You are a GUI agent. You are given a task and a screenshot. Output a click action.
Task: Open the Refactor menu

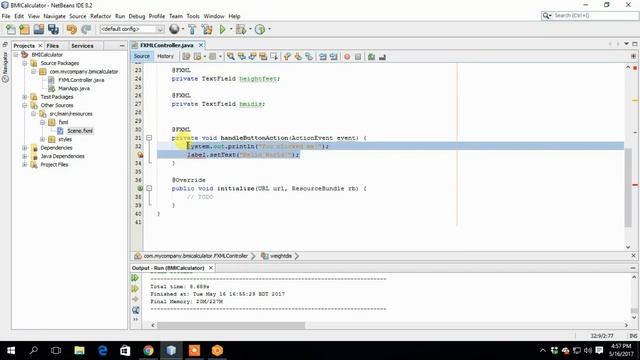coord(100,16)
